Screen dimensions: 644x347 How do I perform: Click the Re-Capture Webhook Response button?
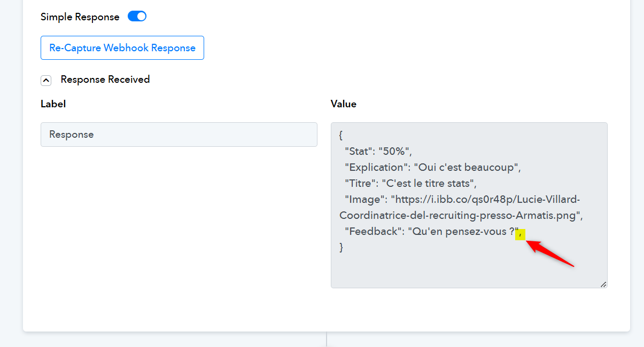click(122, 48)
